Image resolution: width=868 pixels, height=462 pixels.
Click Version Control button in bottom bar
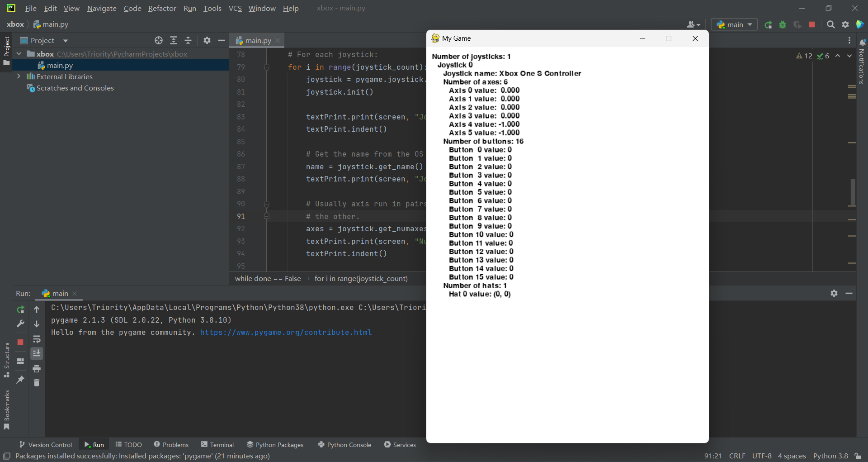45,445
